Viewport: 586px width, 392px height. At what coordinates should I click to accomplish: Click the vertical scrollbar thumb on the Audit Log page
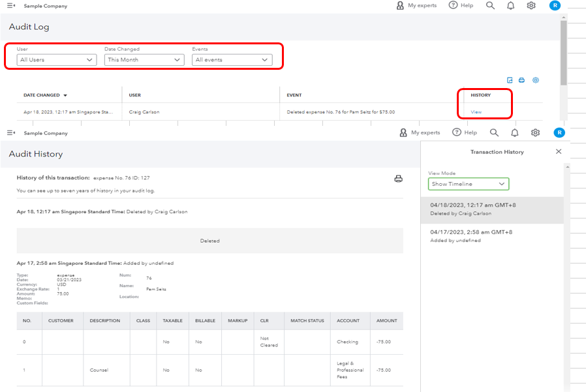[x=563, y=52]
